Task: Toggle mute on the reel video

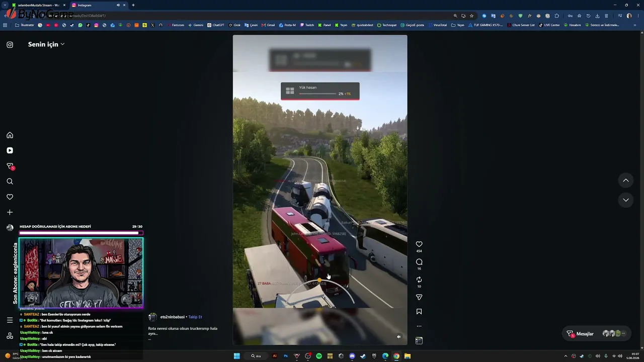Action: point(399,337)
